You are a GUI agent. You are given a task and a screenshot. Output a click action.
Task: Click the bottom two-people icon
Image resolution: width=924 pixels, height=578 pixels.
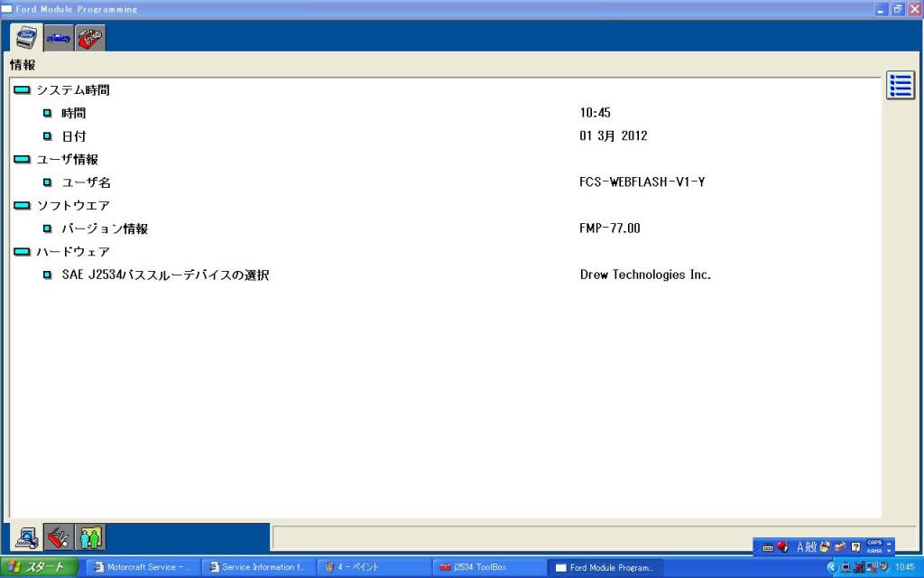[90, 537]
